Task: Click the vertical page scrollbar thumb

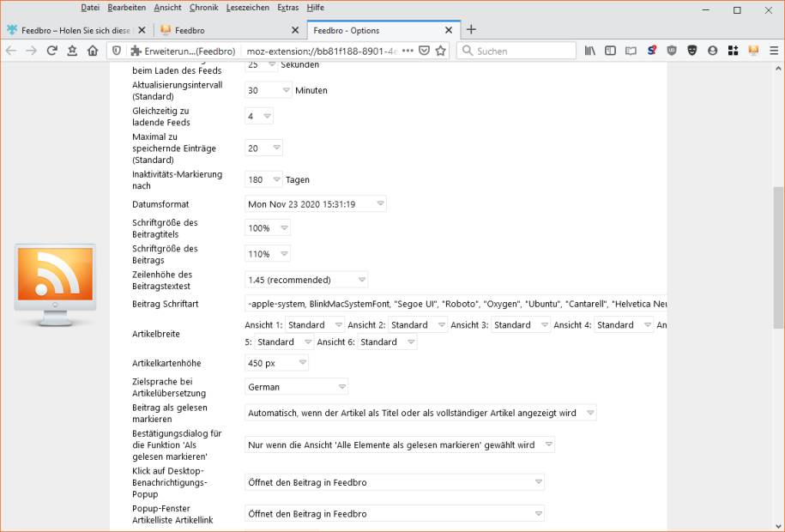Action: [x=778, y=258]
